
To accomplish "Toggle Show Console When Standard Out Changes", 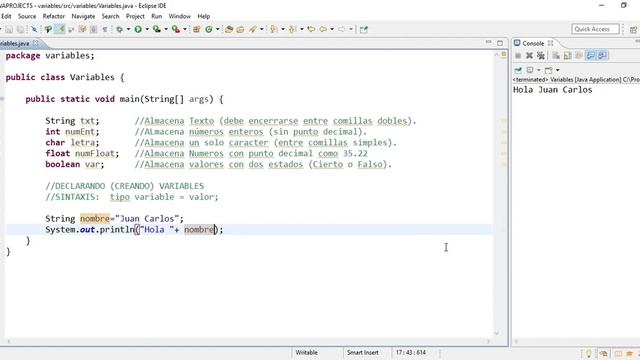I will (x=591, y=56).
